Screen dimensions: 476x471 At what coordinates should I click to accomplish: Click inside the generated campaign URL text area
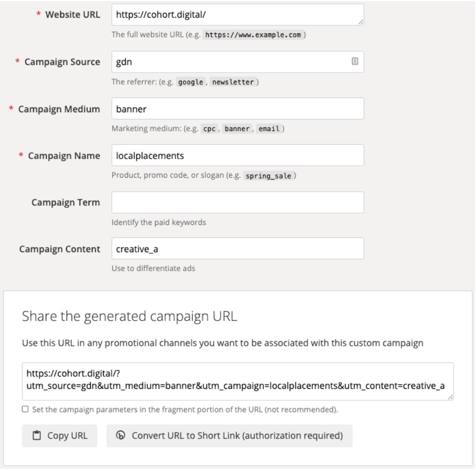tap(238, 382)
